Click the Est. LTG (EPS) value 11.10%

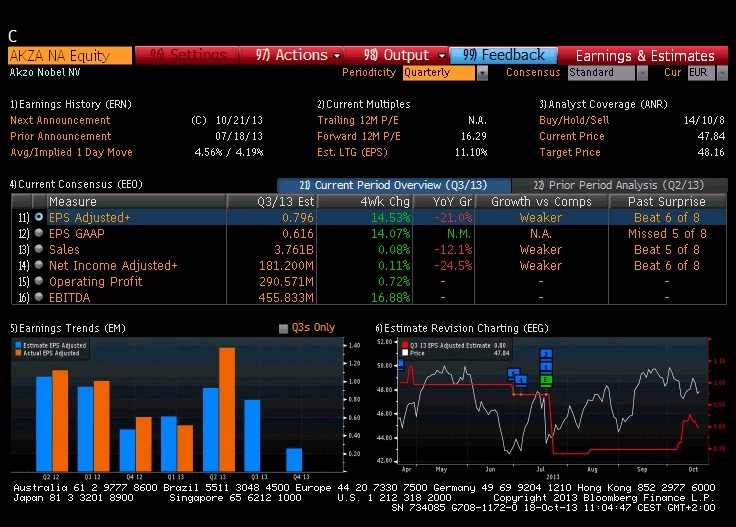[471, 152]
